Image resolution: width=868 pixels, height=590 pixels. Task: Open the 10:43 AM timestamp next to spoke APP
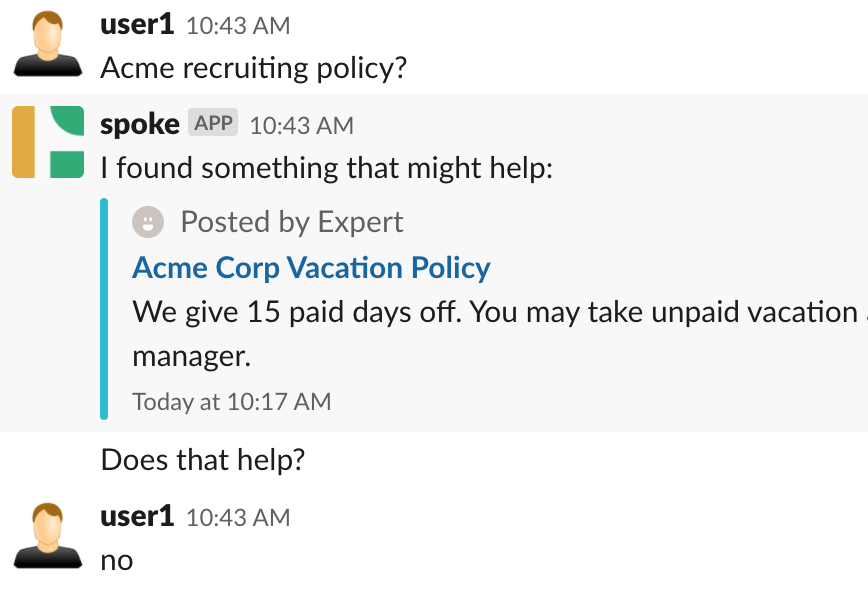point(302,126)
